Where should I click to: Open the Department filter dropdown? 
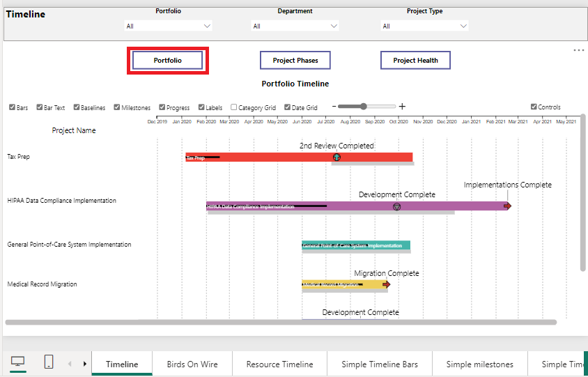(x=295, y=26)
